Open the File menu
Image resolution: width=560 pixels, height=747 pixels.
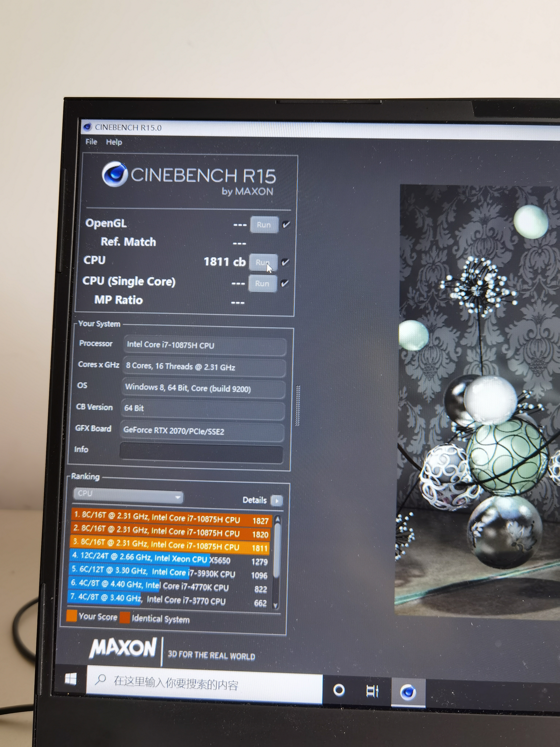[x=91, y=142]
